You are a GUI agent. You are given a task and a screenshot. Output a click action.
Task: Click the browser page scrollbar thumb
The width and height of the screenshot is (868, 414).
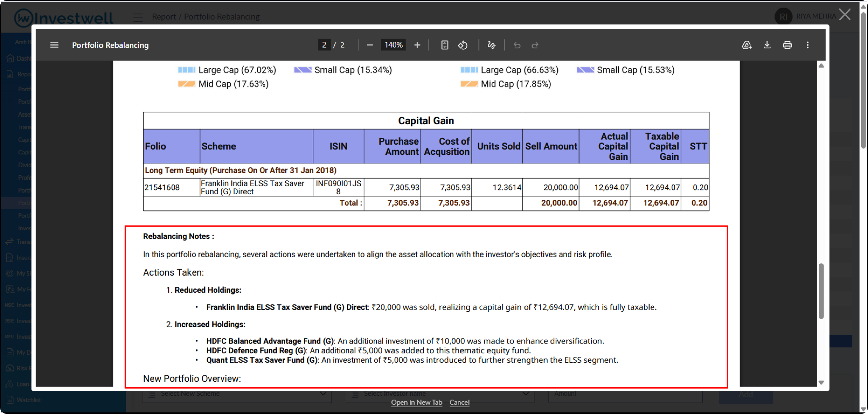point(864,81)
